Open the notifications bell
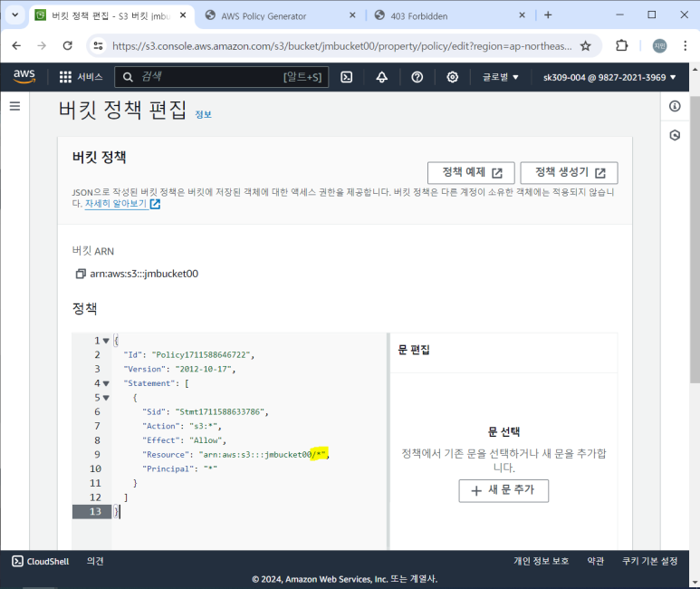700x589 pixels. point(382,77)
